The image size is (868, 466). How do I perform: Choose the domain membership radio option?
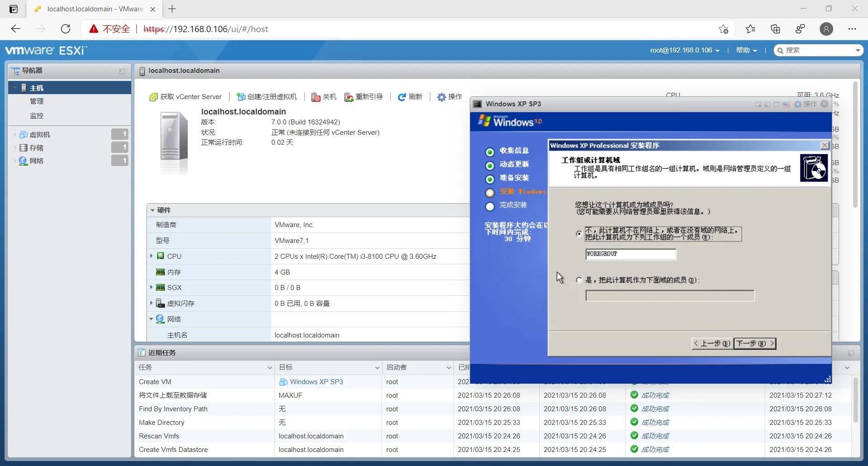click(579, 280)
